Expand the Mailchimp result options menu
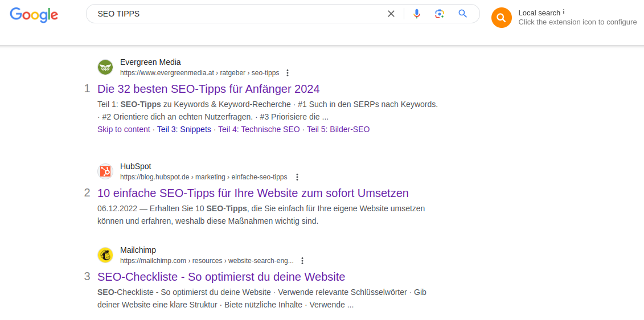This screenshot has width=644, height=320. [302, 261]
